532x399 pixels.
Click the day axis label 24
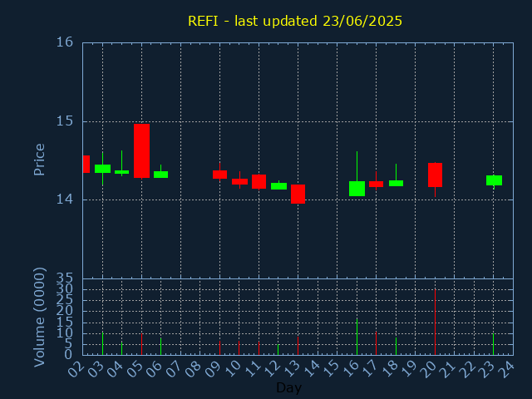click(x=506, y=369)
